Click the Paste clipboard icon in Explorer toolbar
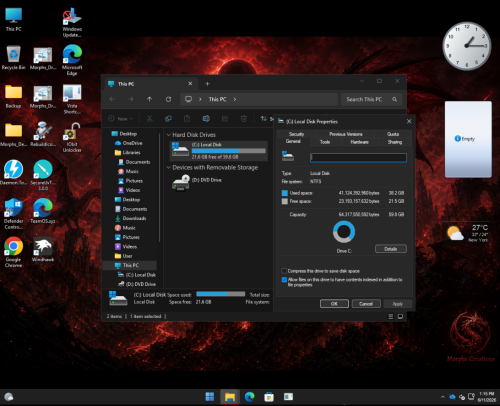Screen dimensions: 500x406 tap(187, 119)
